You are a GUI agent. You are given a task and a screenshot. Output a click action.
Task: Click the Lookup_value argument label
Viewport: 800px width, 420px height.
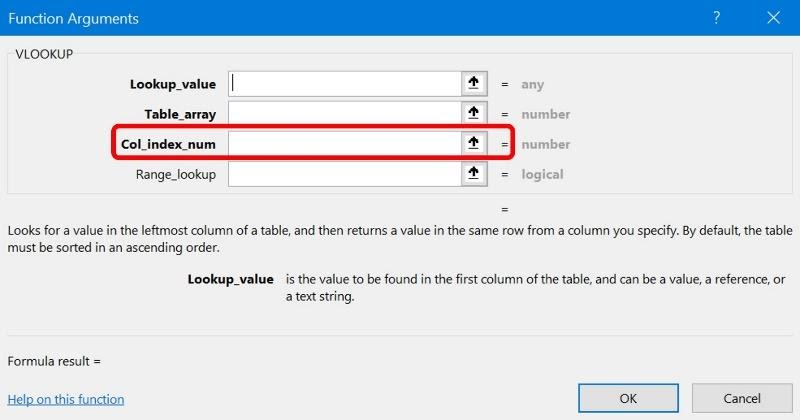(173, 85)
